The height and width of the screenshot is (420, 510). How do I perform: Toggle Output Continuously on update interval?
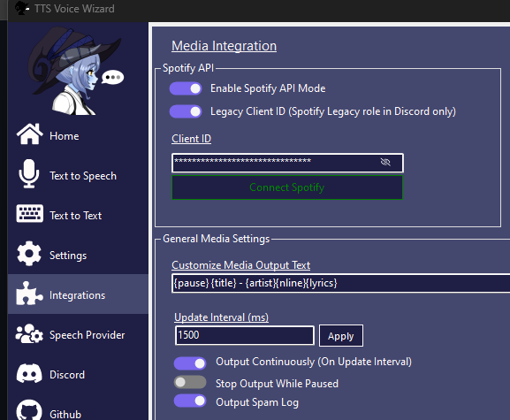point(190,363)
